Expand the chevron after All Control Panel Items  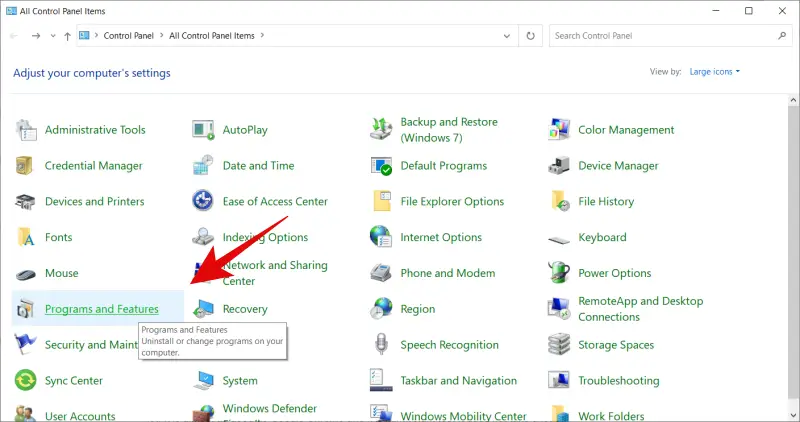262,35
